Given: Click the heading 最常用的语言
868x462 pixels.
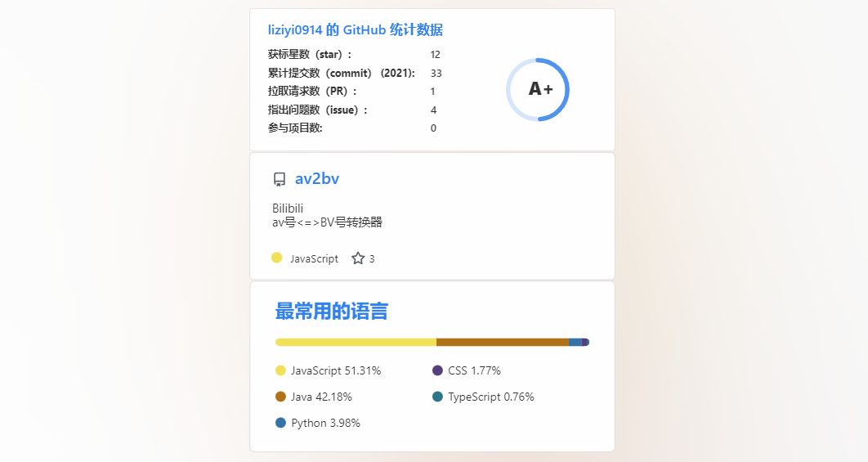Looking at the screenshot, I should coord(332,312).
